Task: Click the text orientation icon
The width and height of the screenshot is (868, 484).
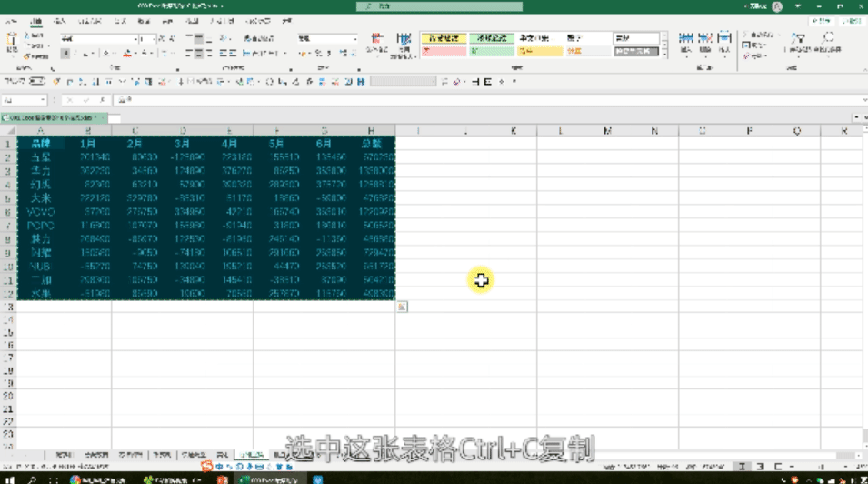Action: [x=224, y=39]
